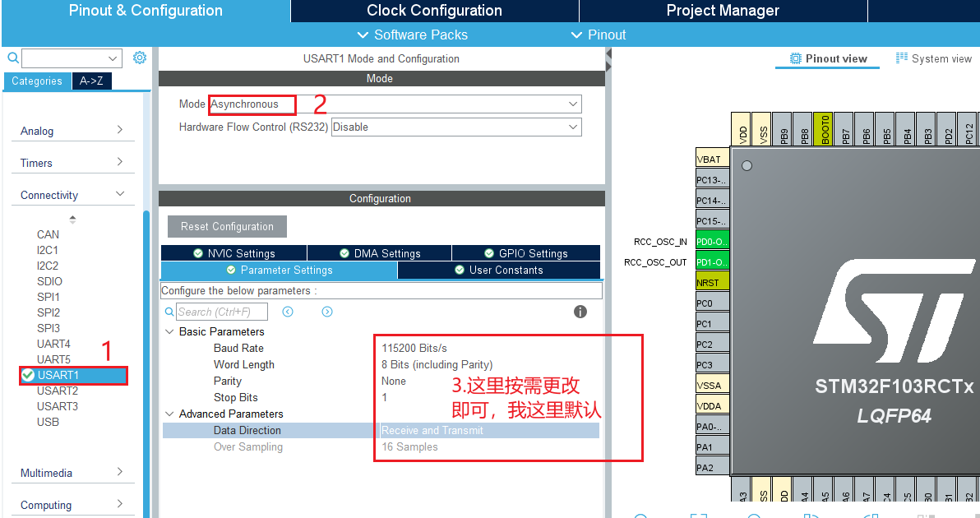
Task: Select pin PC0 on the chip
Action: tap(713, 303)
